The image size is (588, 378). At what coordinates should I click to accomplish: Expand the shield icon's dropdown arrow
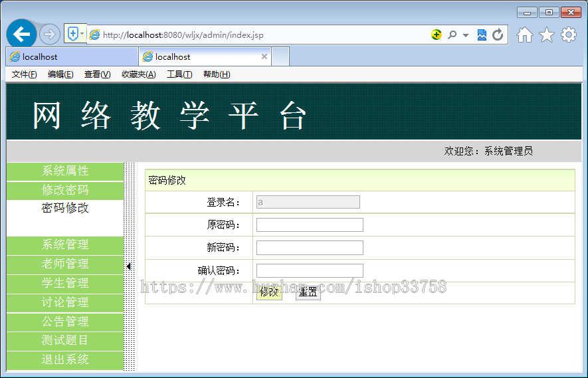click(x=82, y=34)
